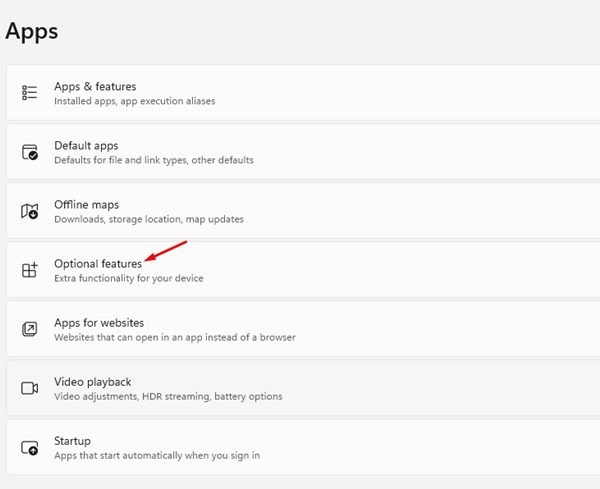The image size is (600, 489).
Task: Click the Apps for websites arrow icon
Action: pos(29,329)
